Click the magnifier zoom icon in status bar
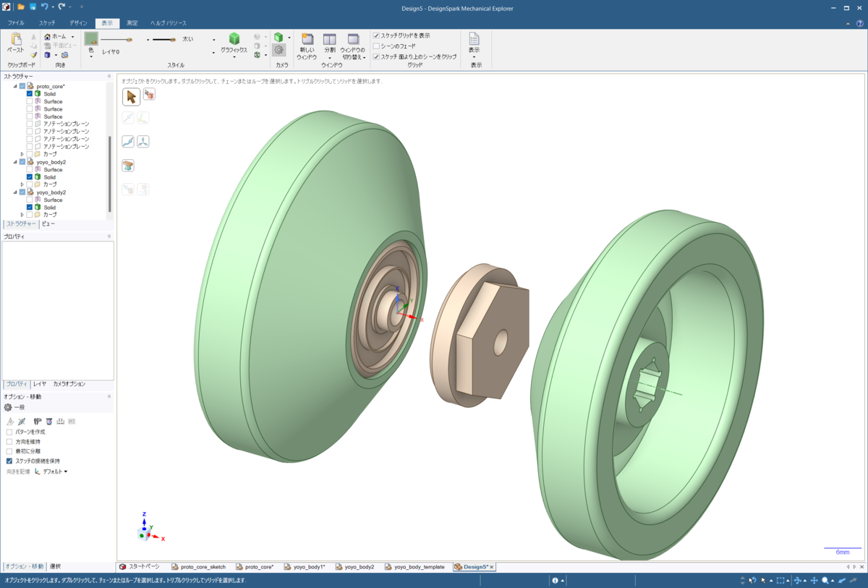This screenshot has width=868, height=588. 825,580
